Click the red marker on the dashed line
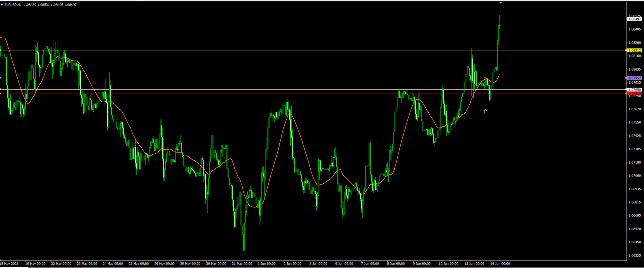The image size is (644, 268). (x=485, y=78)
